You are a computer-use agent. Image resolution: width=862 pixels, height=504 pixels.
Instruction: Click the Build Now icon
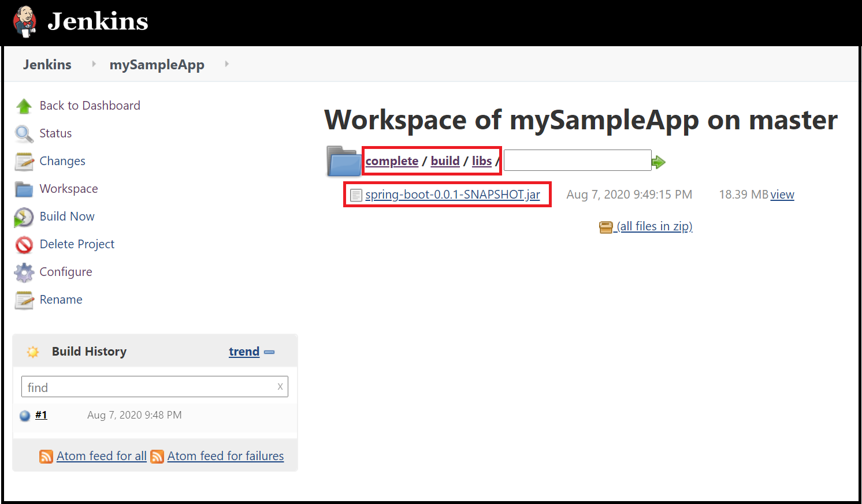[x=24, y=217]
